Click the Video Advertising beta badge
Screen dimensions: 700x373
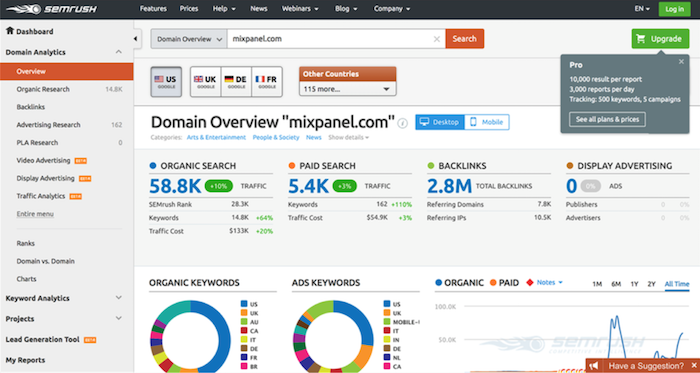click(x=81, y=161)
